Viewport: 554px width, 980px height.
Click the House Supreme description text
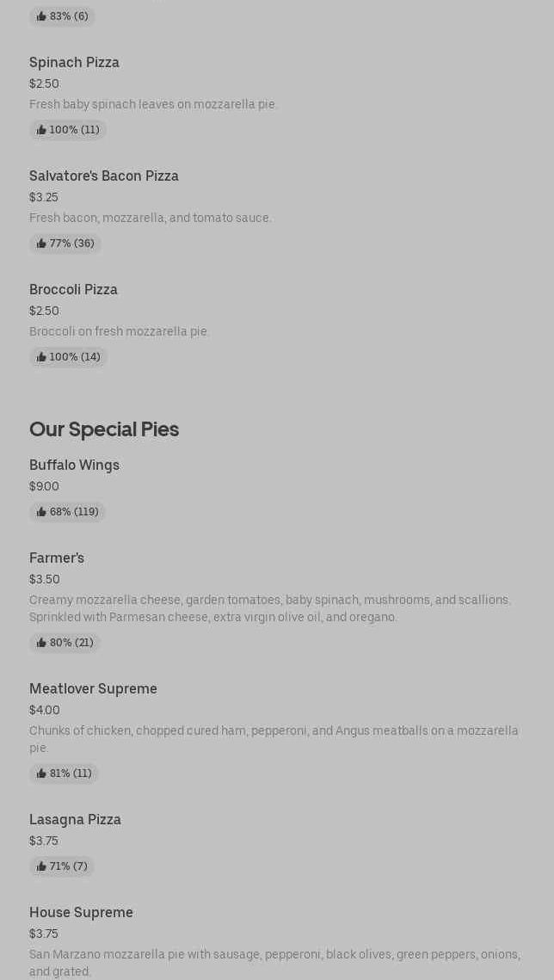274,963
